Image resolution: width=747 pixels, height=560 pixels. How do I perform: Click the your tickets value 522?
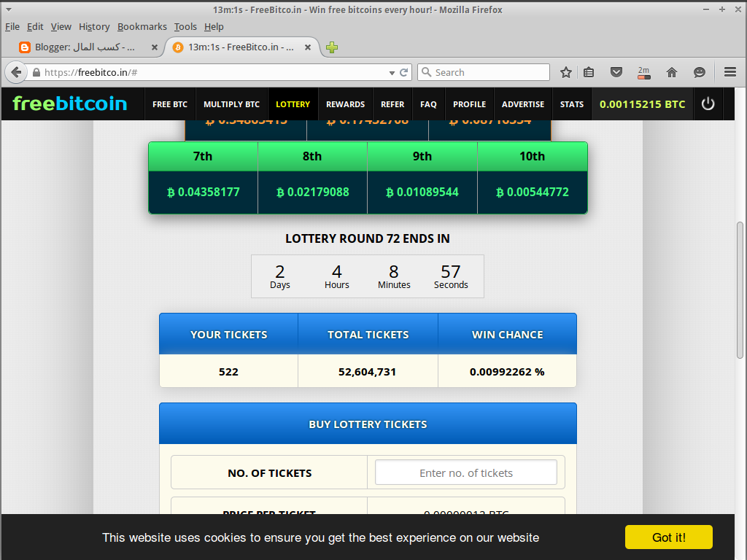point(228,372)
